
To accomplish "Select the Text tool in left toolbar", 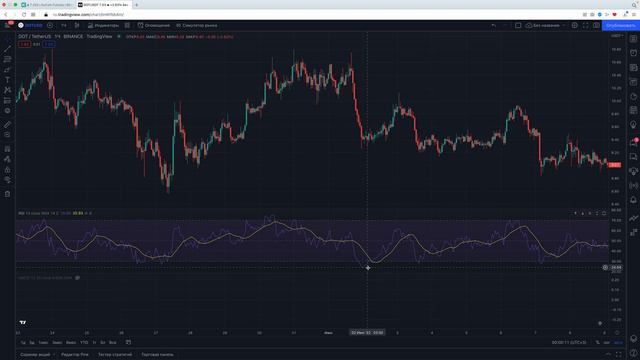I will click(x=7, y=80).
